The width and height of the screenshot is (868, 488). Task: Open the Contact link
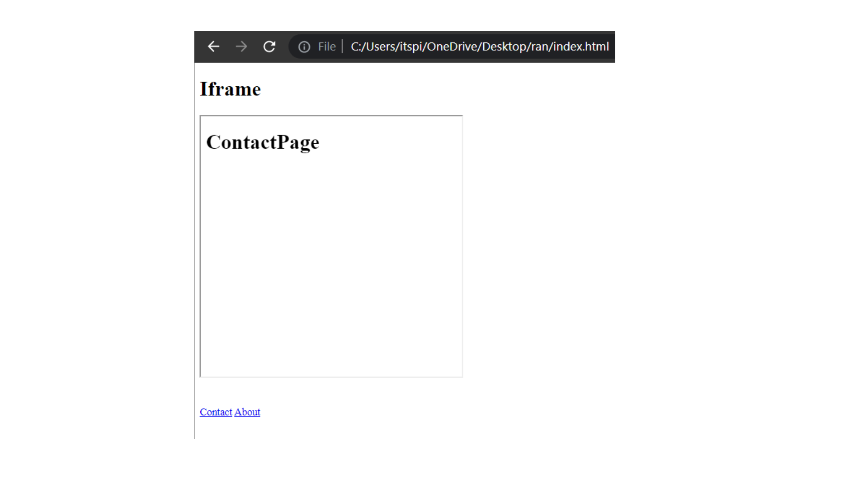coord(216,412)
